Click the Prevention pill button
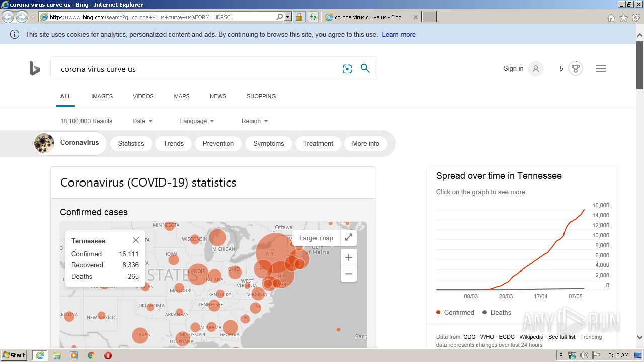 218,143
